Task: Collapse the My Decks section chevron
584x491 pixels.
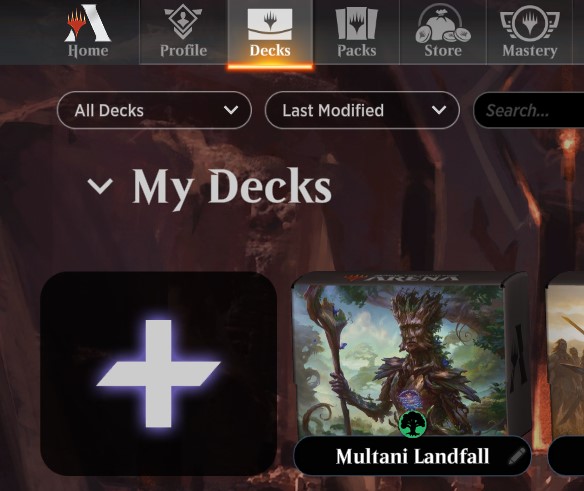Action: (x=100, y=186)
